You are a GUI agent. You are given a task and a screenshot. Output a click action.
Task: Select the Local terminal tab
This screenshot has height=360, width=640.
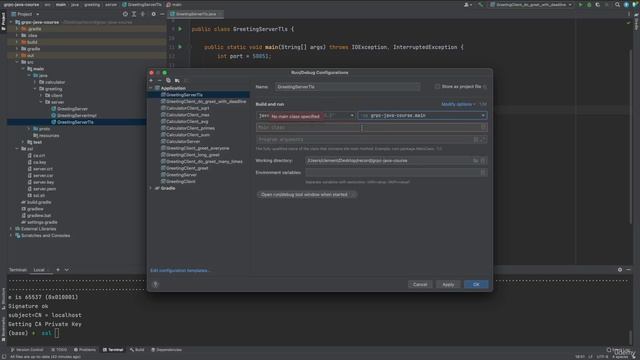pyautogui.click(x=39, y=270)
